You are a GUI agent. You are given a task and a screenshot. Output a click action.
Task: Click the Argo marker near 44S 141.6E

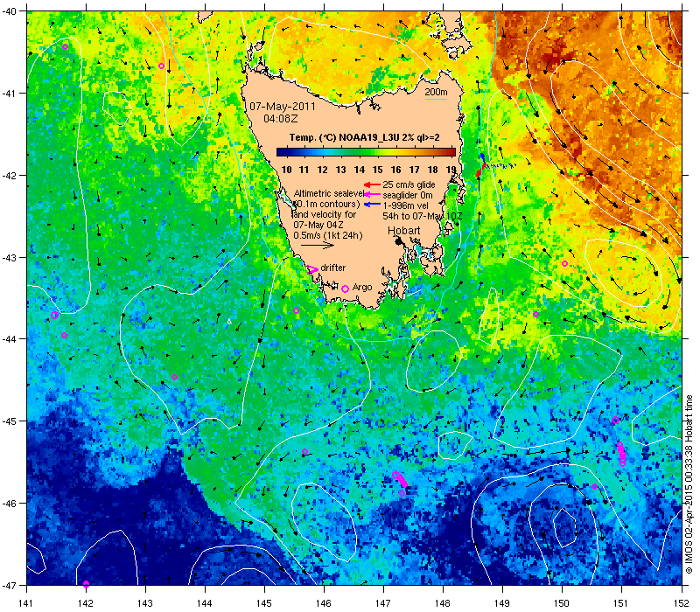click(x=64, y=336)
